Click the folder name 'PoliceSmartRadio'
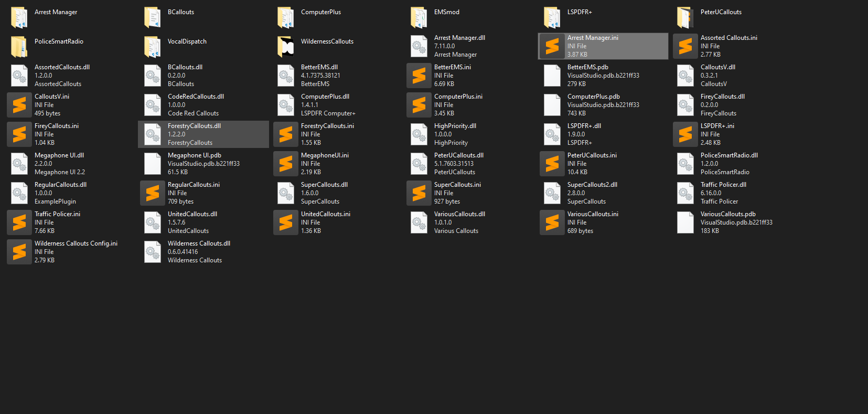Image resolution: width=868 pixels, height=414 pixels. click(x=59, y=41)
